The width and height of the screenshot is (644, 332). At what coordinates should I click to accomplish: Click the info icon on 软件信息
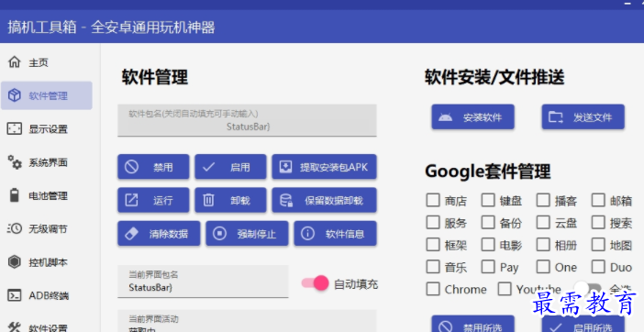307,234
